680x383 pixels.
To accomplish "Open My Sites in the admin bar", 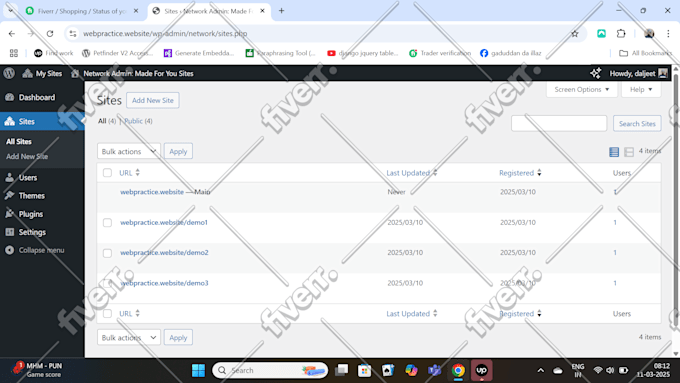I will [42, 73].
